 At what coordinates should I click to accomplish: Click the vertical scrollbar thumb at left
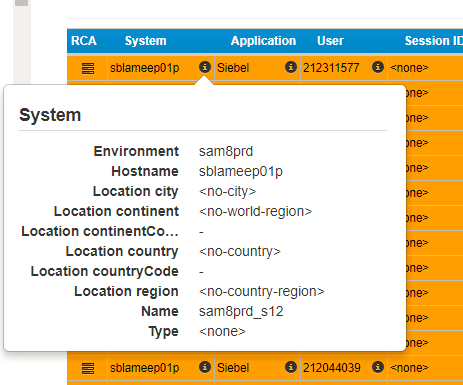pyautogui.click(x=22, y=3)
